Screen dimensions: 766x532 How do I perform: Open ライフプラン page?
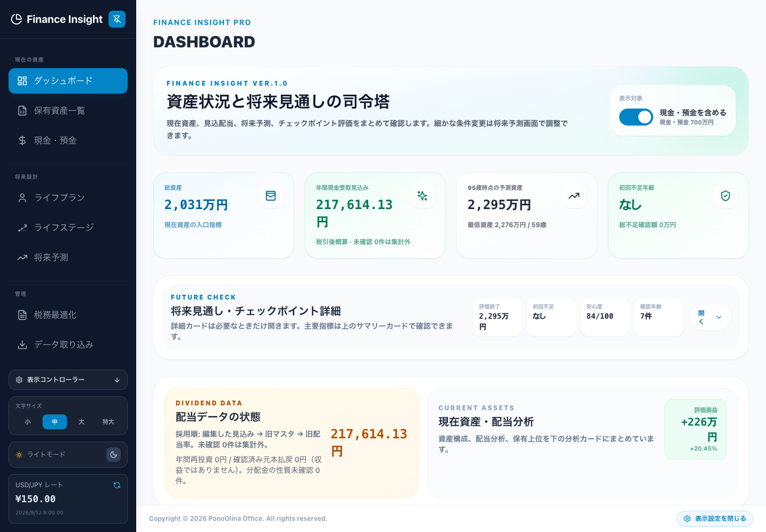[68, 198]
